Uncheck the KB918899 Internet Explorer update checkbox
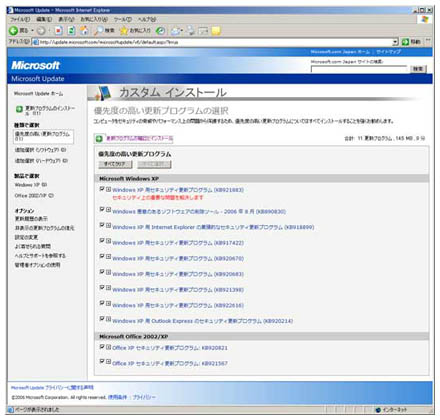This screenshot has width=440, height=420. tap(102, 225)
